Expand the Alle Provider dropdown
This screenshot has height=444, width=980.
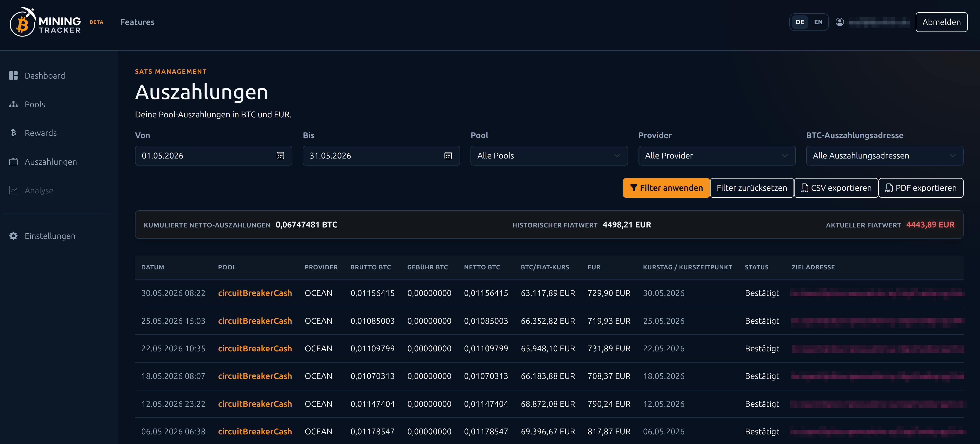click(x=717, y=155)
